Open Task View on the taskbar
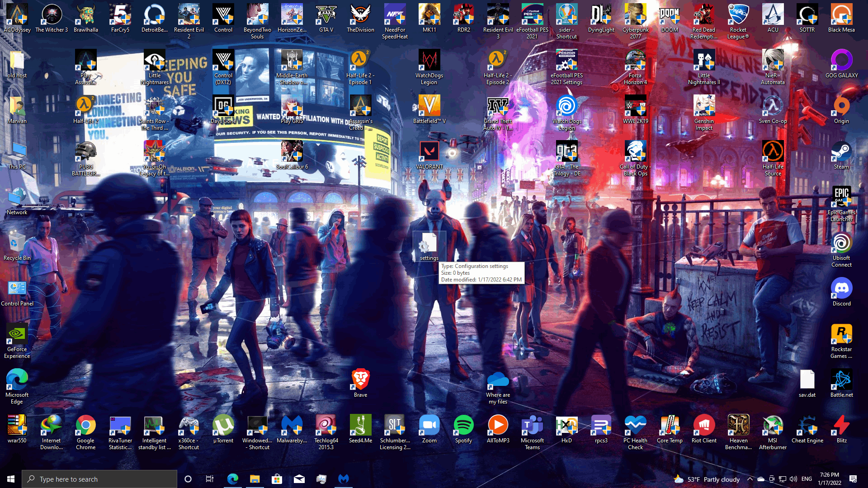Viewport: 868px width, 488px height. click(x=209, y=479)
